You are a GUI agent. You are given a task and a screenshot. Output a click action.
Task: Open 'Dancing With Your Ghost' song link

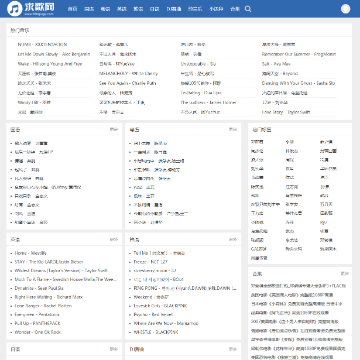pos(298,83)
